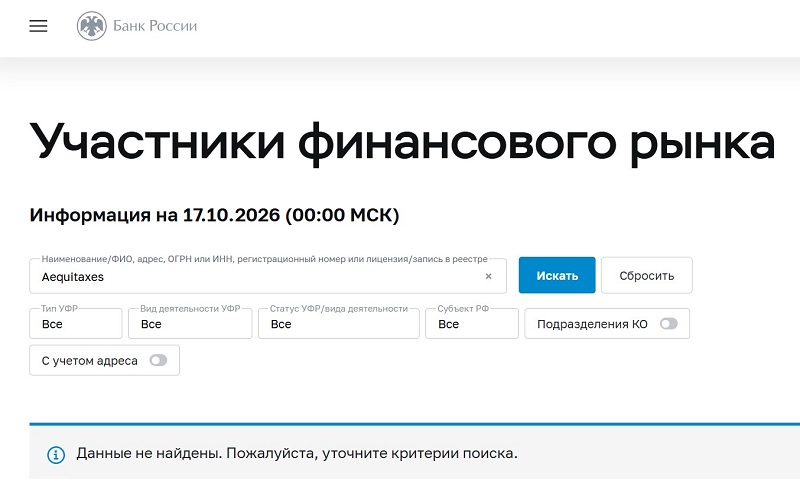Image resolution: width=800 pixels, height=500 pixels.
Task: Click the Банк России header link
Action: (x=155, y=26)
